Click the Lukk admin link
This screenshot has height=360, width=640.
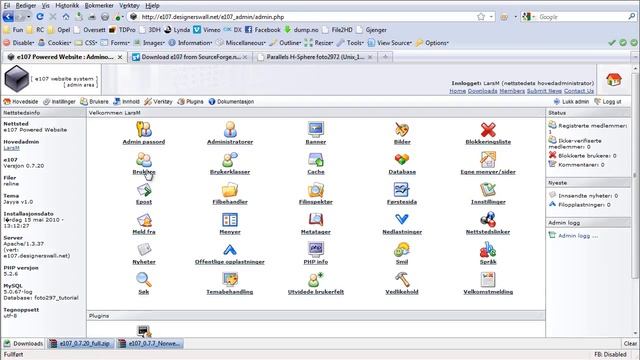571,102
